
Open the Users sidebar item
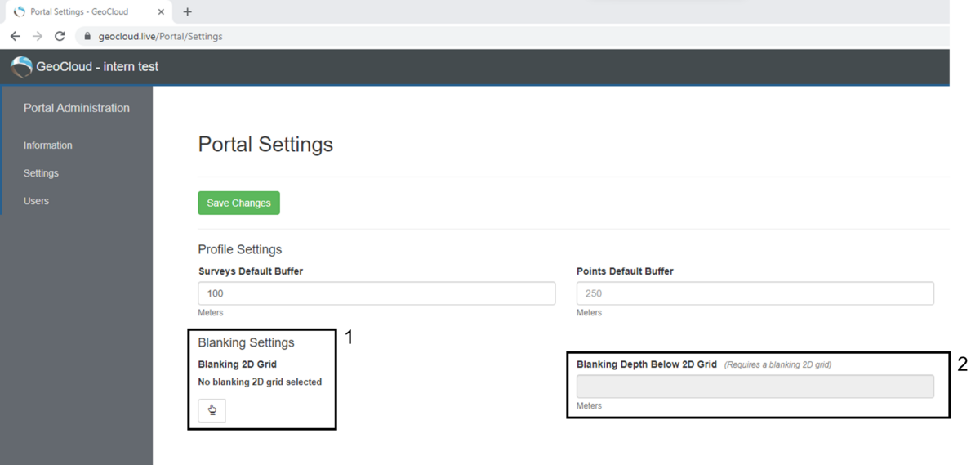click(36, 201)
